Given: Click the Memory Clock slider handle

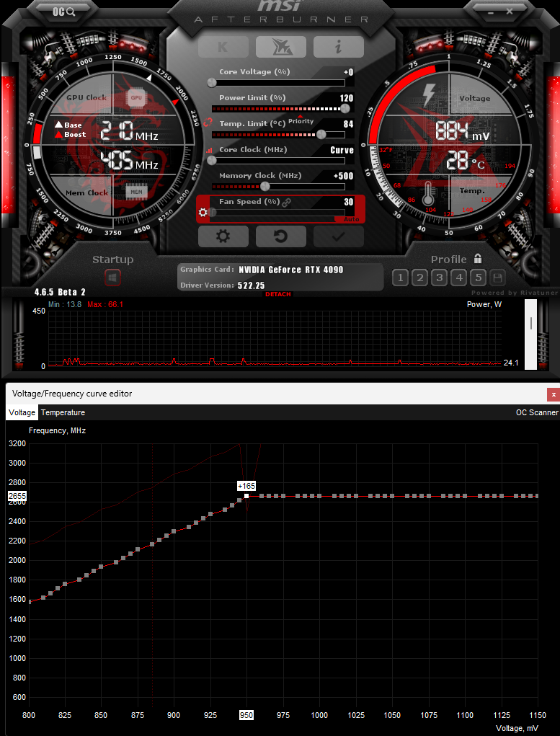Looking at the screenshot, I should (265, 187).
